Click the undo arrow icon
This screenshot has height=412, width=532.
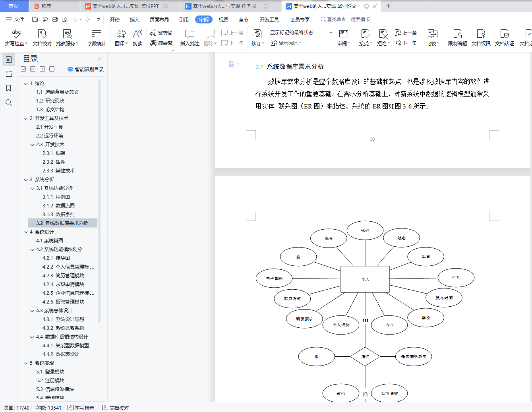pyautogui.click(x=75, y=19)
